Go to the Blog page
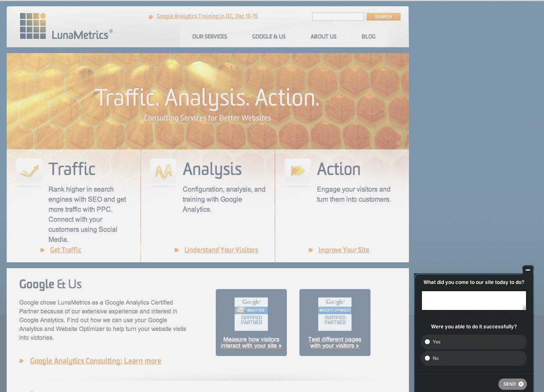This screenshot has height=392, width=544. click(368, 37)
